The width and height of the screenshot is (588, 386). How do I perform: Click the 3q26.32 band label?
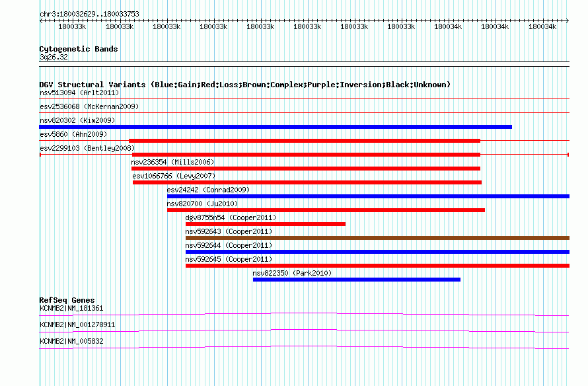pyautogui.click(x=54, y=57)
